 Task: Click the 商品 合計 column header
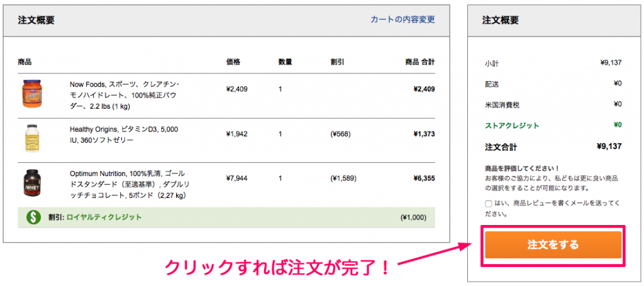point(420,62)
